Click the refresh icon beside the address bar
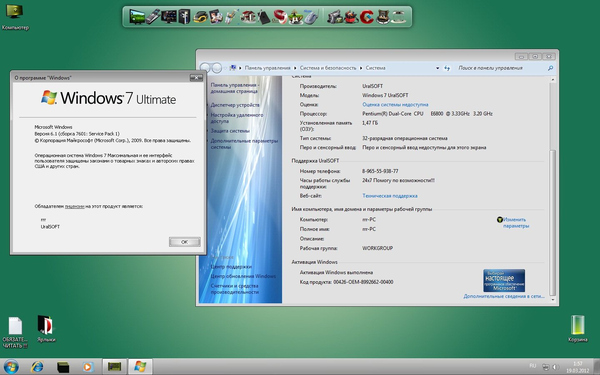 (447, 68)
